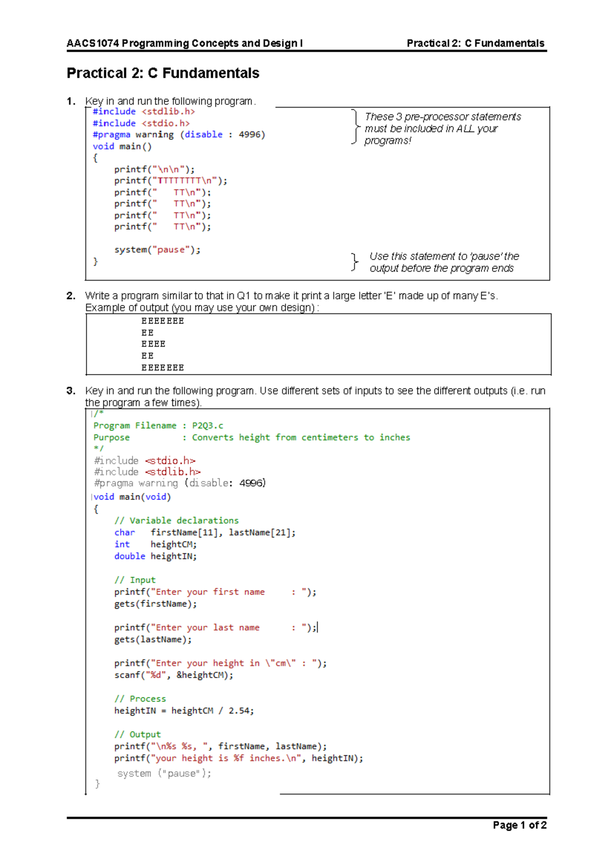
Task: Click the 'char firstName[11], lastName[21];' declaration
Action: (x=205, y=532)
